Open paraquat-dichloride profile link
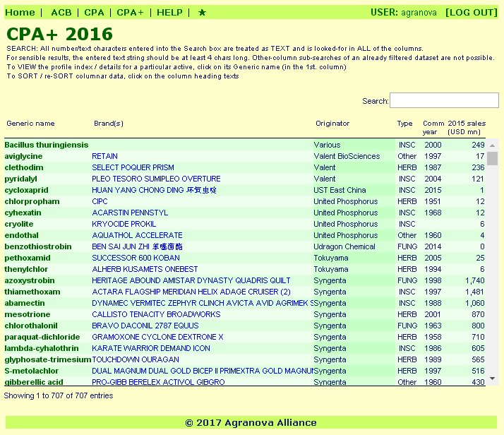The image size is (504, 435). click(42, 337)
